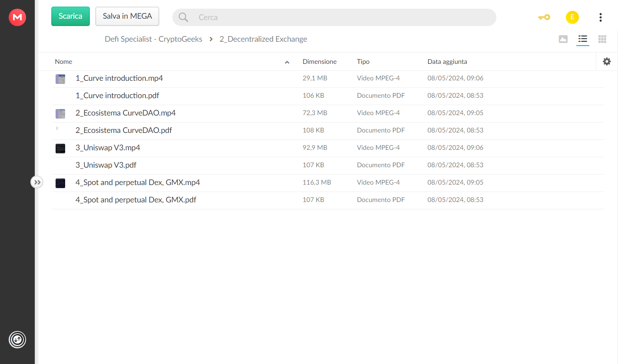Open the yellow E account avatar
Viewport: 618px width, 364px height.
pyautogui.click(x=572, y=17)
